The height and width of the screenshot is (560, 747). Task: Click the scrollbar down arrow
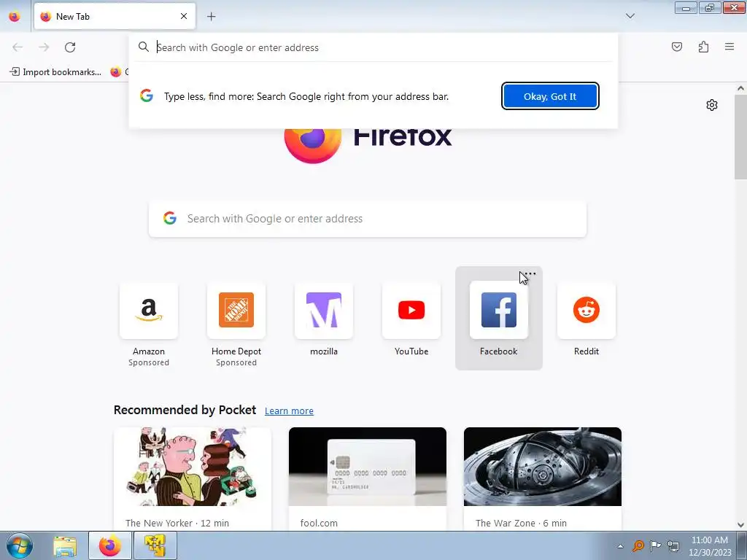pyautogui.click(x=740, y=525)
